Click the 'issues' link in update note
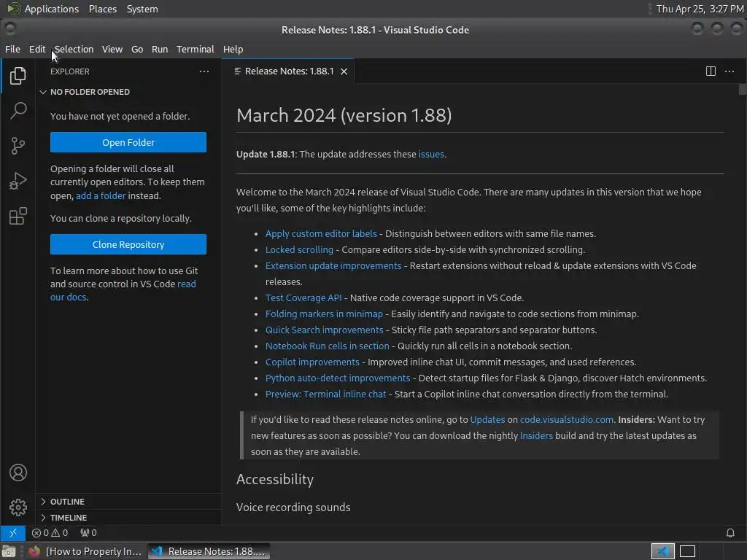Image resolution: width=747 pixels, height=560 pixels. [431, 155]
